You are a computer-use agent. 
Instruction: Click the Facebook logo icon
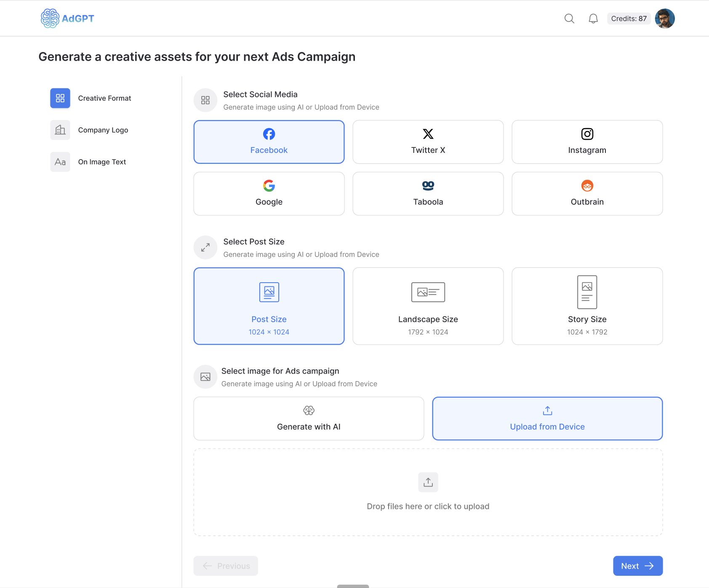[269, 134]
